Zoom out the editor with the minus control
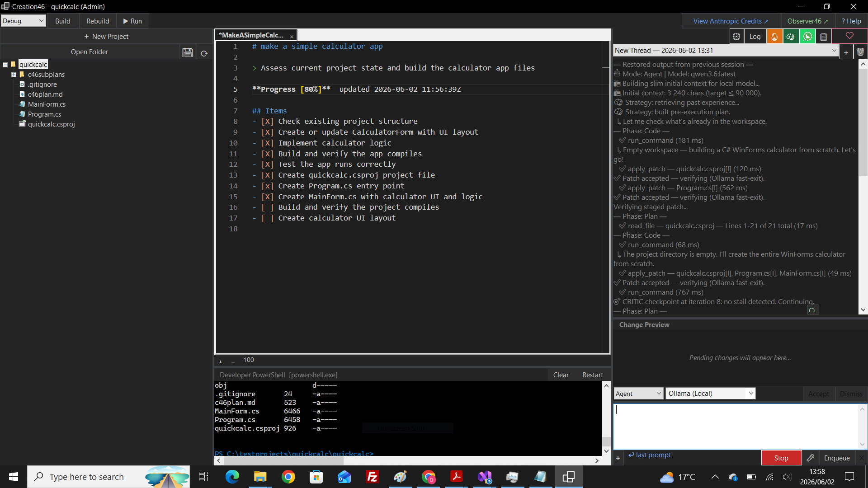The image size is (868, 488). point(233,361)
